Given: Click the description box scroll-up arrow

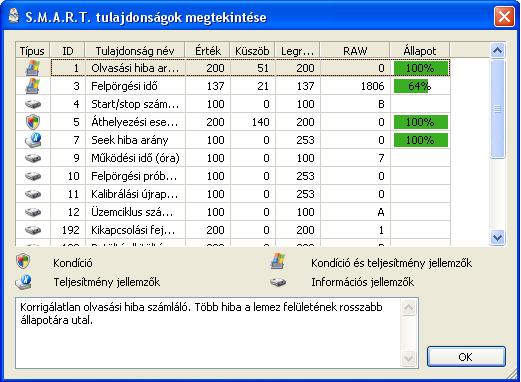Looking at the screenshot, I should 408,307.
